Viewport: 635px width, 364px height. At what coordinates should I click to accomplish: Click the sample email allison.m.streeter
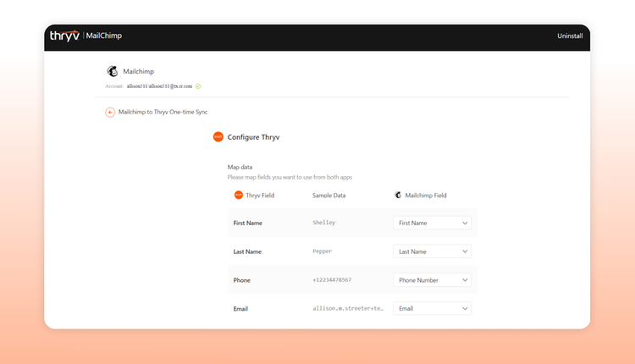click(x=348, y=308)
